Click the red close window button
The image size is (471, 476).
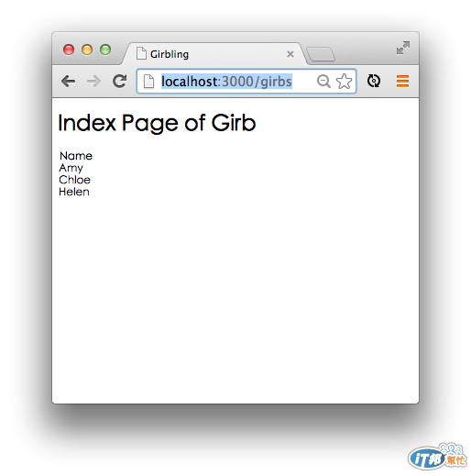coord(69,50)
